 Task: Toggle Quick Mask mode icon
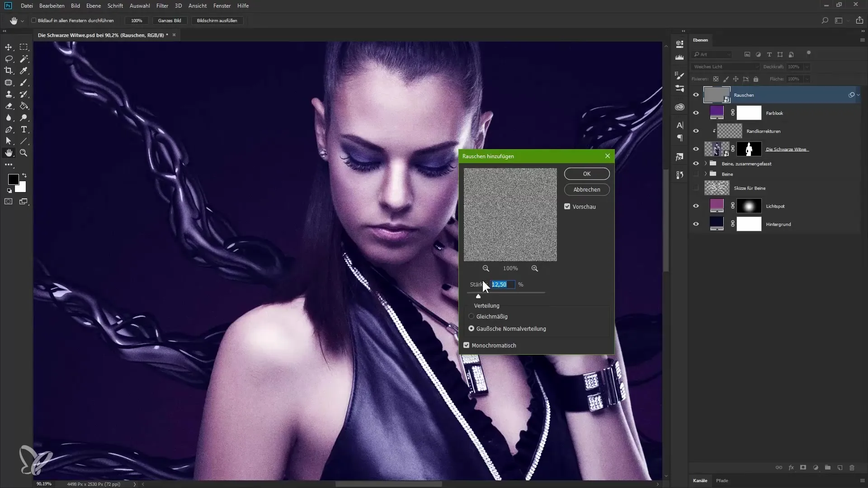[9, 202]
